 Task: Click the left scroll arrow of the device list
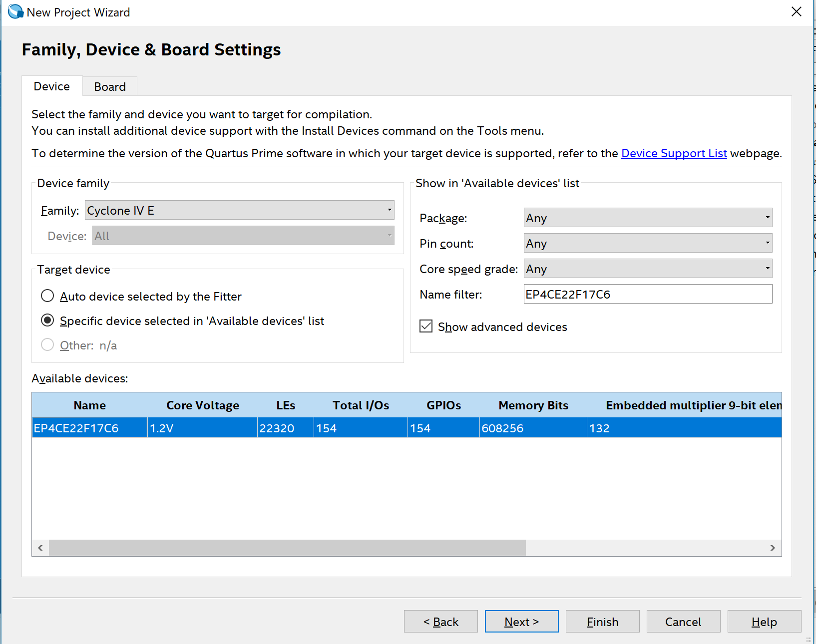click(40, 548)
